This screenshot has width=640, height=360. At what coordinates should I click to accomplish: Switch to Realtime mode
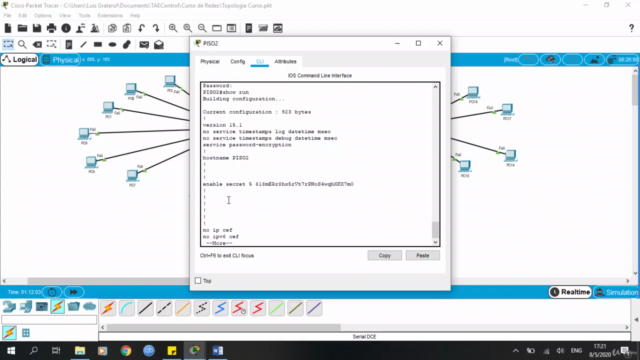(570, 292)
